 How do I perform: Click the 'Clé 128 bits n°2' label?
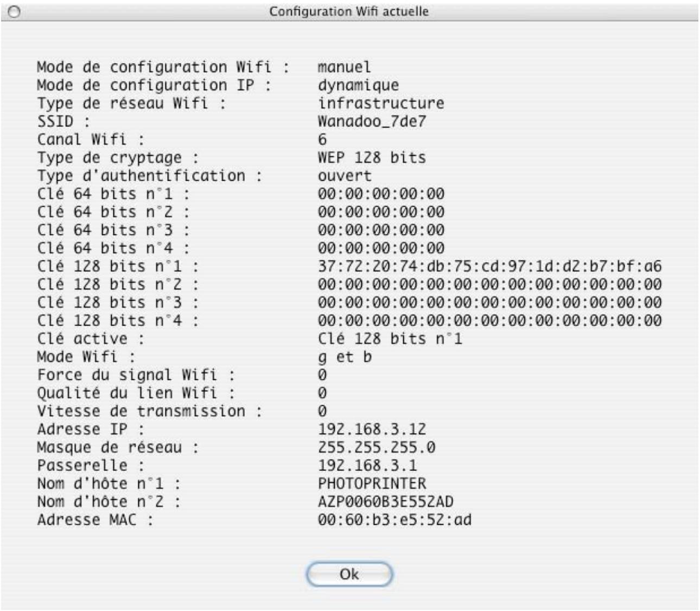coord(118,284)
